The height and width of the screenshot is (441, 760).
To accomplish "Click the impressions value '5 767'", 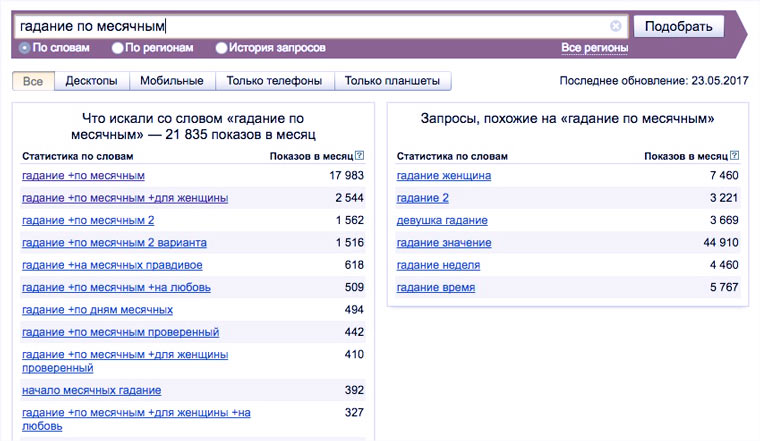I will 724,287.
